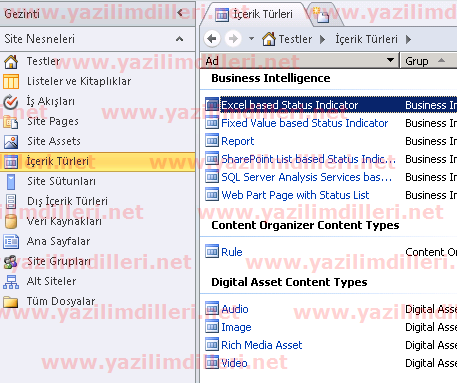Viewport: 457px width, 383px height.
Task: Click the Site Pages icon
Action: click(x=11, y=122)
